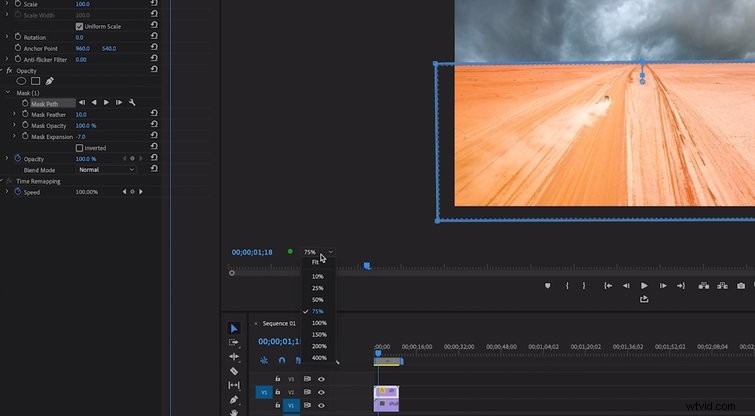The image size is (755, 416).
Task: Play the program monitor
Action: pyautogui.click(x=644, y=286)
